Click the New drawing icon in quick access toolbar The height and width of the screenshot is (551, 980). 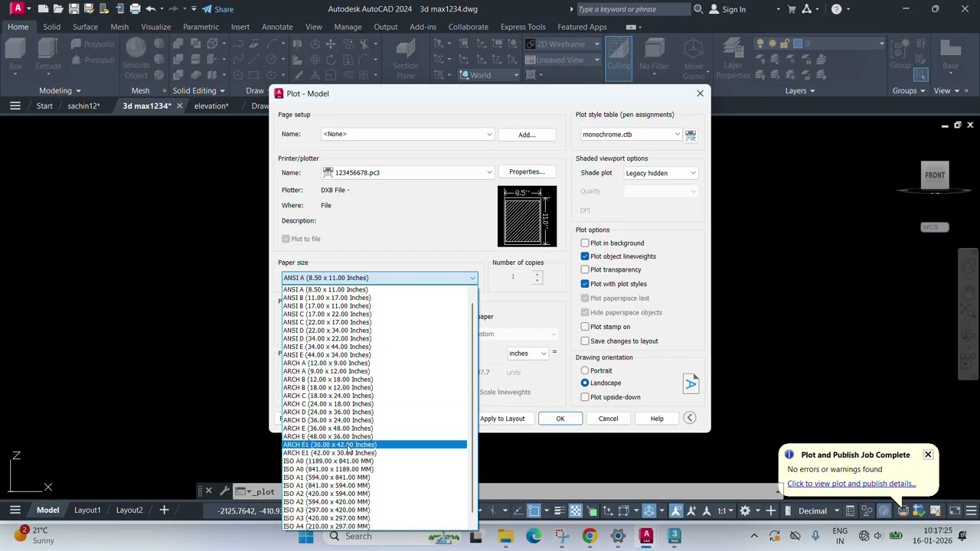tap(43, 9)
